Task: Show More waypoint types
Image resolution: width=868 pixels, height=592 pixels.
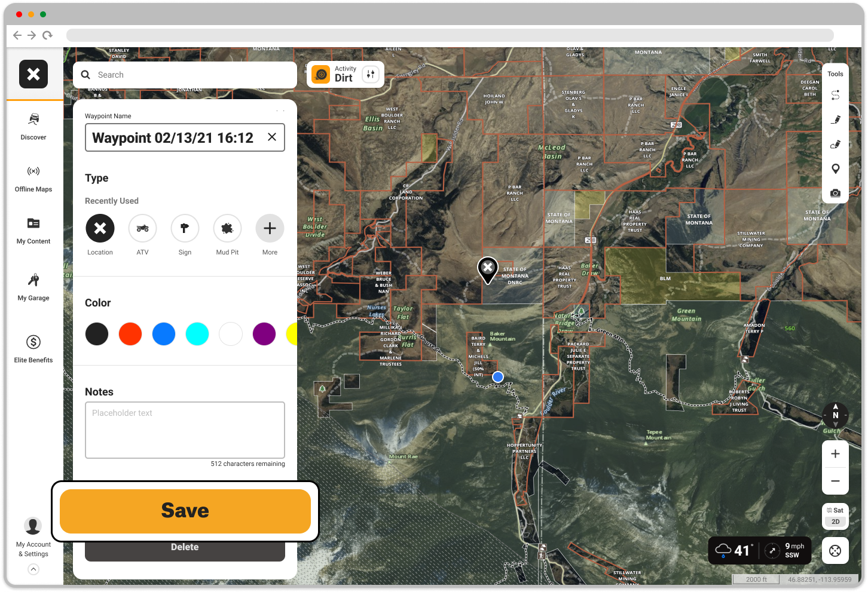Action: [x=270, y=228]
